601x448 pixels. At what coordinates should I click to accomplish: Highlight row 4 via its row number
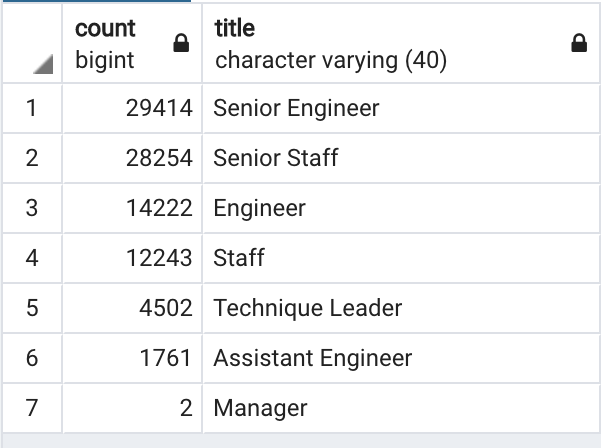coord(31,258)
